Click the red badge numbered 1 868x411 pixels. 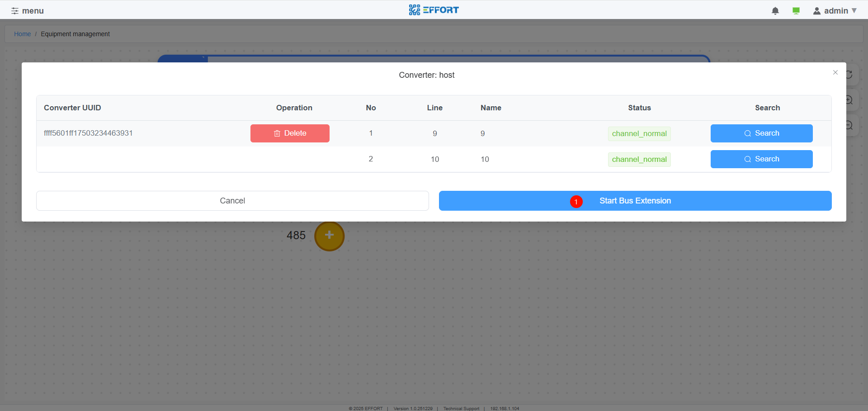tap(576, 202)
